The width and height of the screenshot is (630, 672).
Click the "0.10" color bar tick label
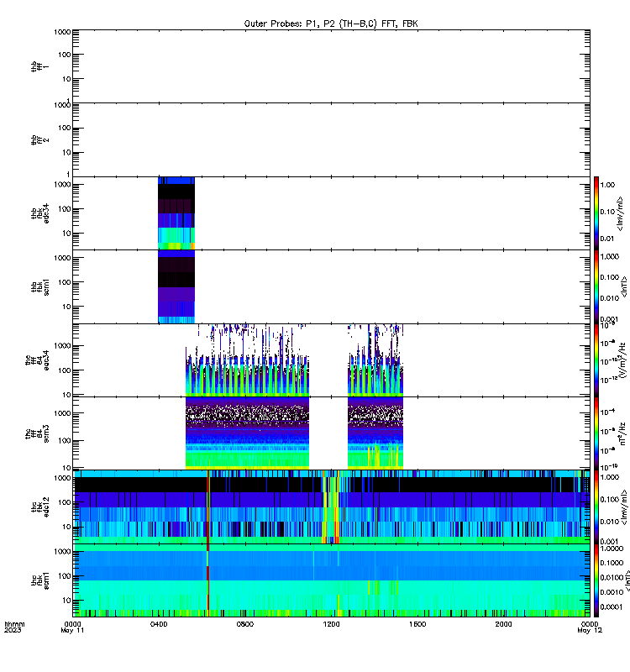point(607,212)
